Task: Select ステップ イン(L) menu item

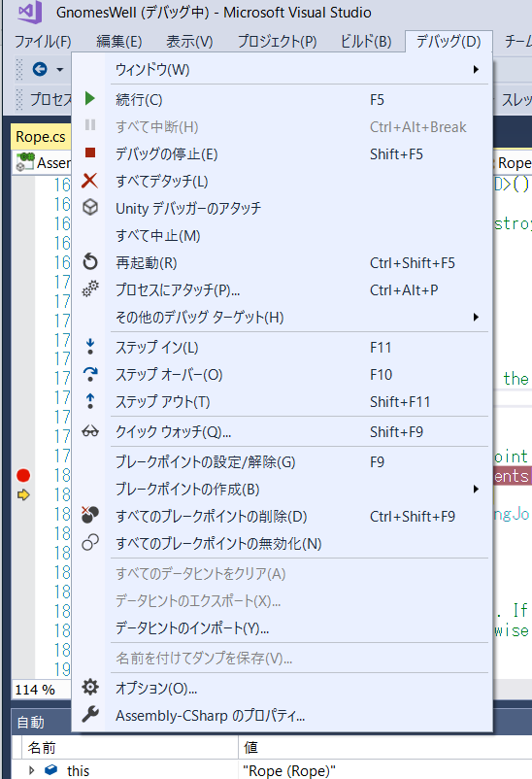Action: pos(283,348)
